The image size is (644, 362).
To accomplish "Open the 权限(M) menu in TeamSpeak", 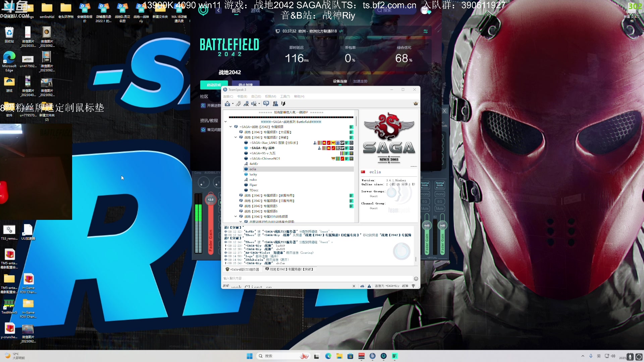I will [x=271, y=97].
